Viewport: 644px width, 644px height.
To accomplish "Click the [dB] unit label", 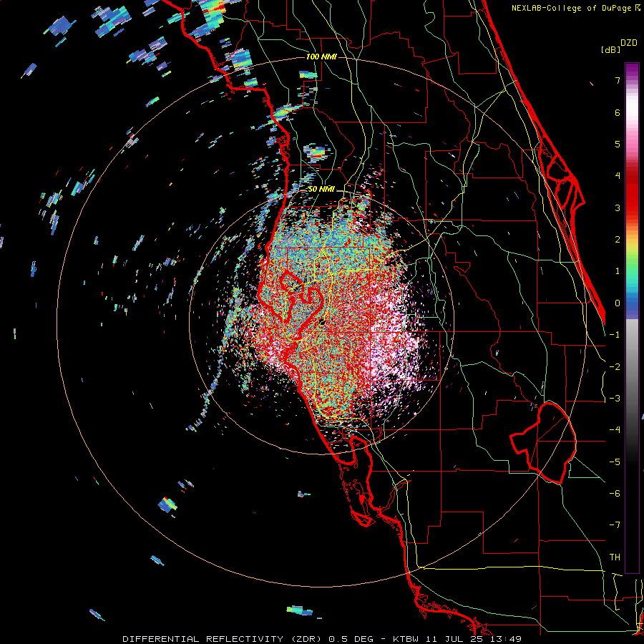I will pyautogui.click(x=610, y=50).
